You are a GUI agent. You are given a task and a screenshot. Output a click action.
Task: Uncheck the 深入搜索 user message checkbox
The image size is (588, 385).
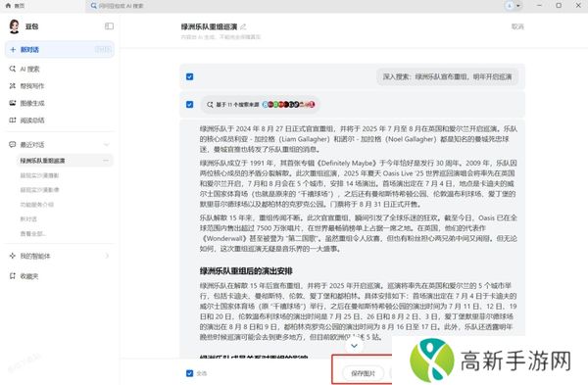tap(190, 76)
